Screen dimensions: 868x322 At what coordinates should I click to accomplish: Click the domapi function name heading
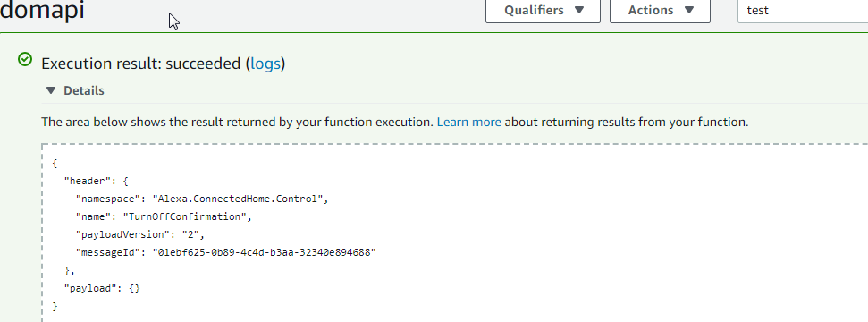pyautogui.click(x=42, y=11)
